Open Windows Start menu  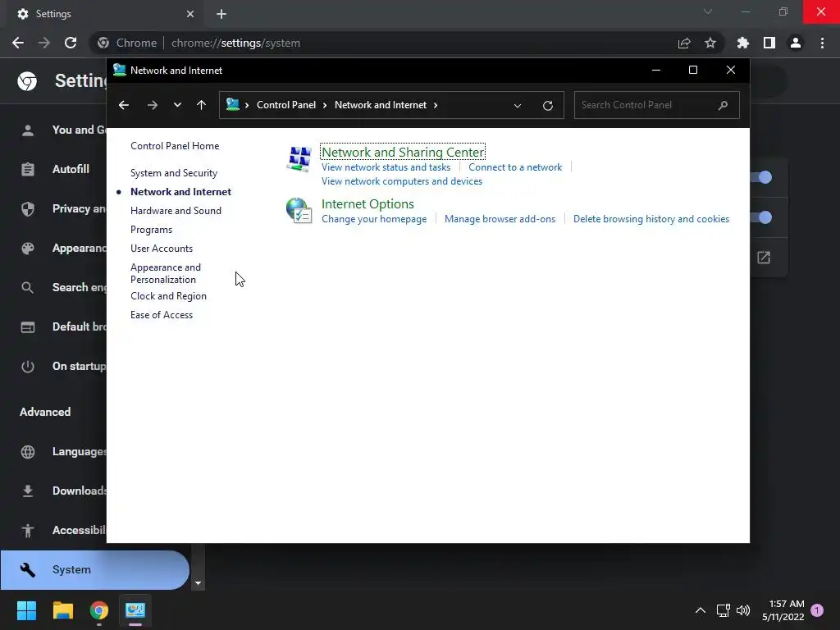[26, 610]
